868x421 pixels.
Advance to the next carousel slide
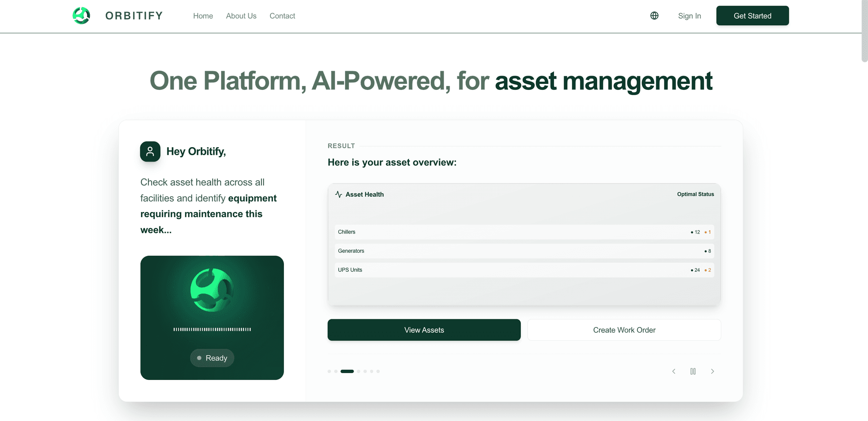click(x=712, y=371)
